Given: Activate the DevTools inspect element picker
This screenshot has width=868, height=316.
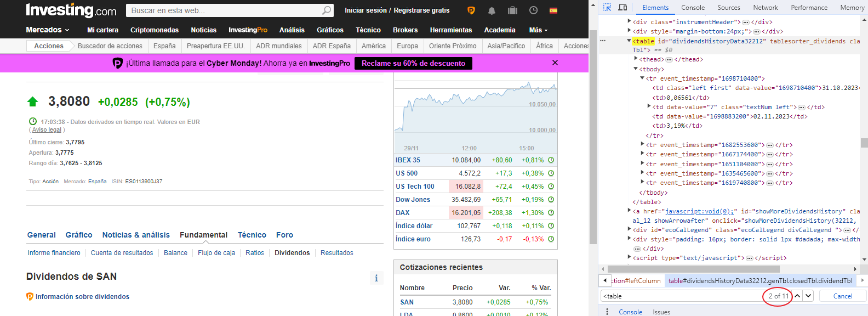Looking at the screenshot, I should (x=607, y=8).
